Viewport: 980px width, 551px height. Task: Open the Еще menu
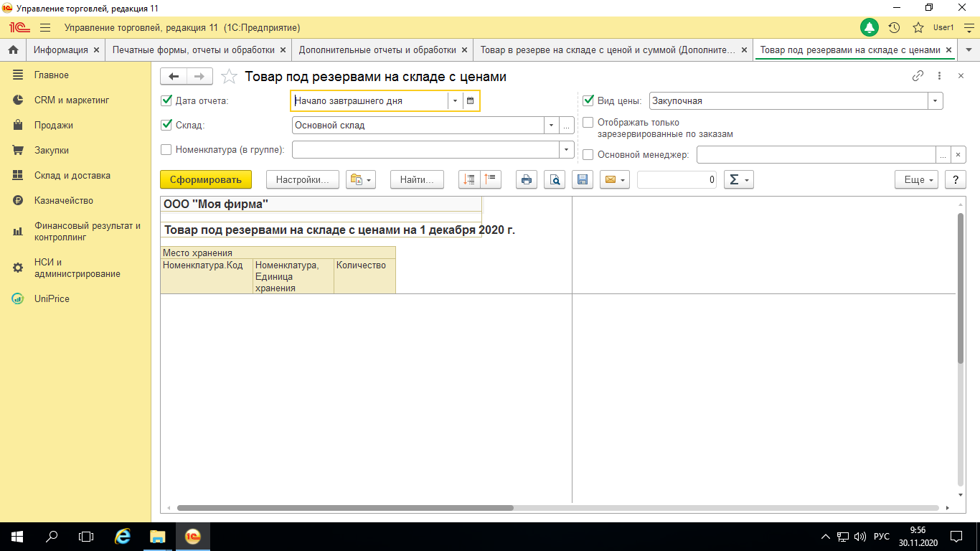tap(916, 179)
